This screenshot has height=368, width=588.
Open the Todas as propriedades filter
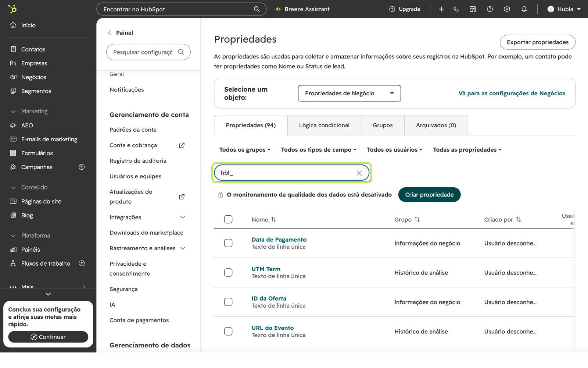tap(467, 150)
